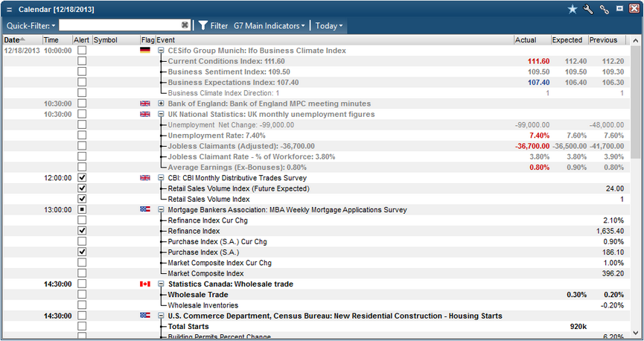The image size is (644, 341).
Task: Collapse New Residential Construction Housing Starts group
Action: point(161,316)
